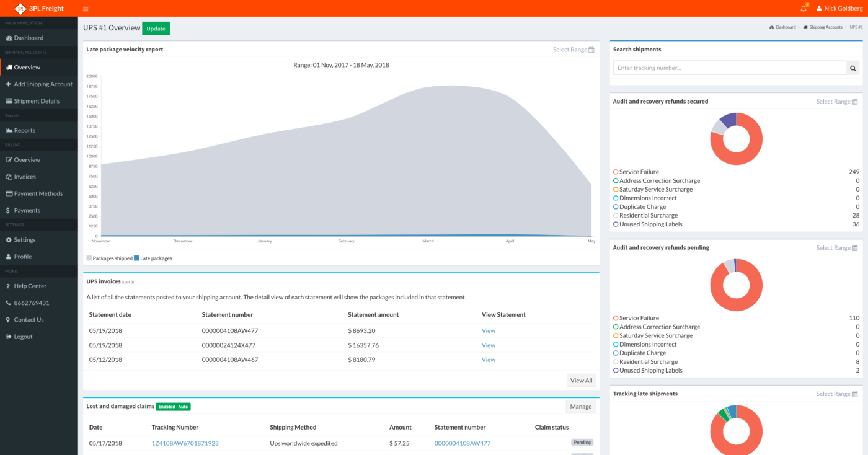Toggle Residential Surcharge in refunds secured legend
This screenshot has height=455, width=868.
(x=645, y=216)
